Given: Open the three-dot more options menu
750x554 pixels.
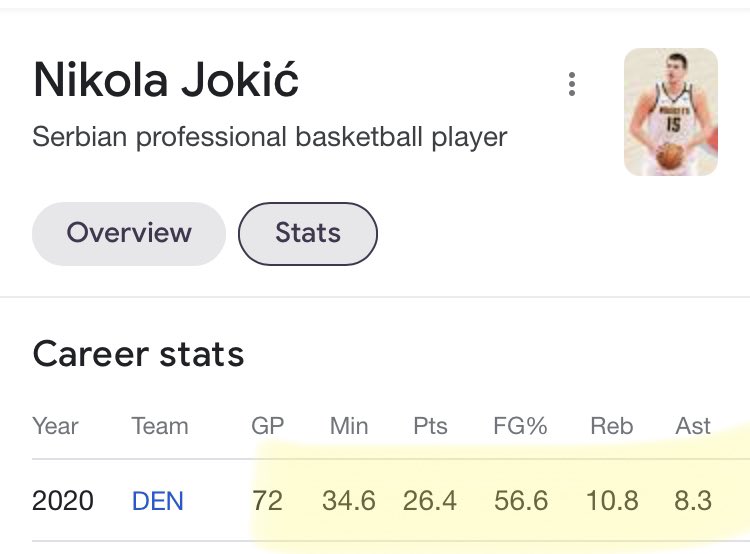Looking at the screenshot, I should 572,84.
